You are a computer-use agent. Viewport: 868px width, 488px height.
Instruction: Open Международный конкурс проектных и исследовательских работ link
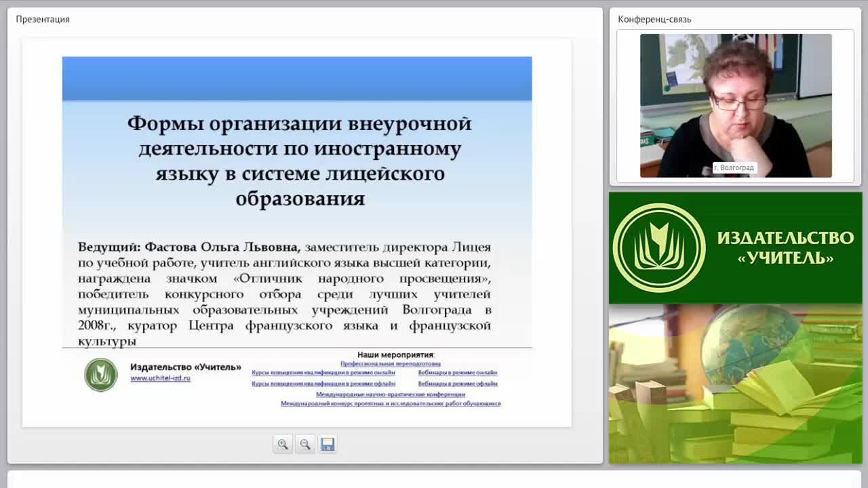click(391, 403)
